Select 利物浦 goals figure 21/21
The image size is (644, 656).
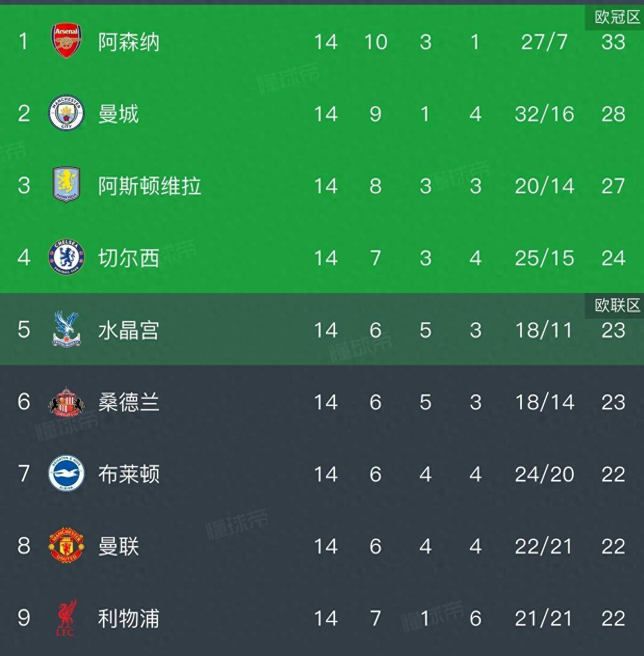(x=544, y=618)
